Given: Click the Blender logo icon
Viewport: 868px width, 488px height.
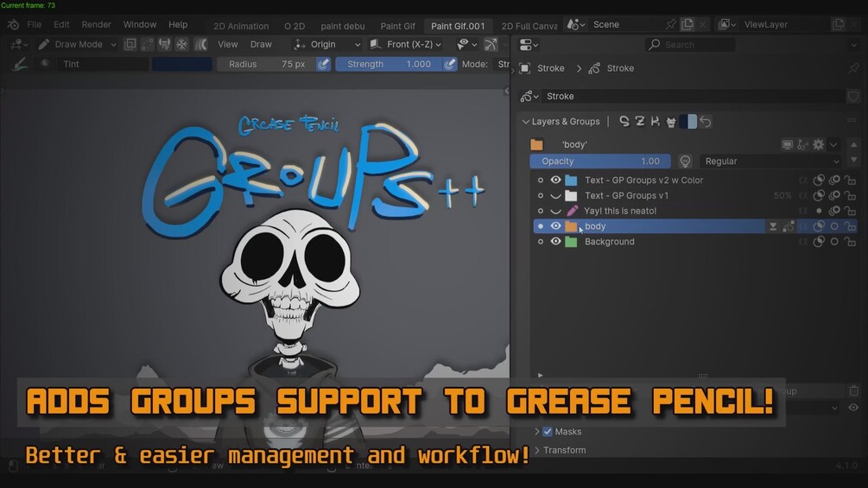Looking at the screenshot, I should click(x=13, y=25).
